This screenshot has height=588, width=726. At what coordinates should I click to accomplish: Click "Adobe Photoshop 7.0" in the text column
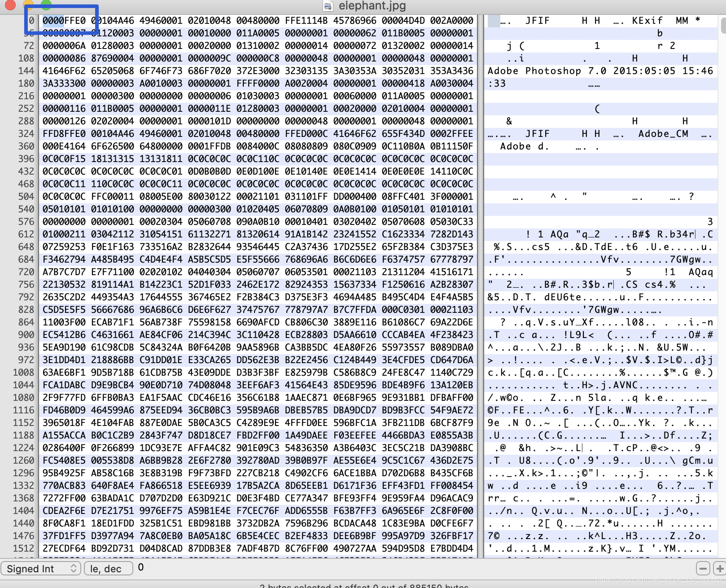tap(547, 71)
